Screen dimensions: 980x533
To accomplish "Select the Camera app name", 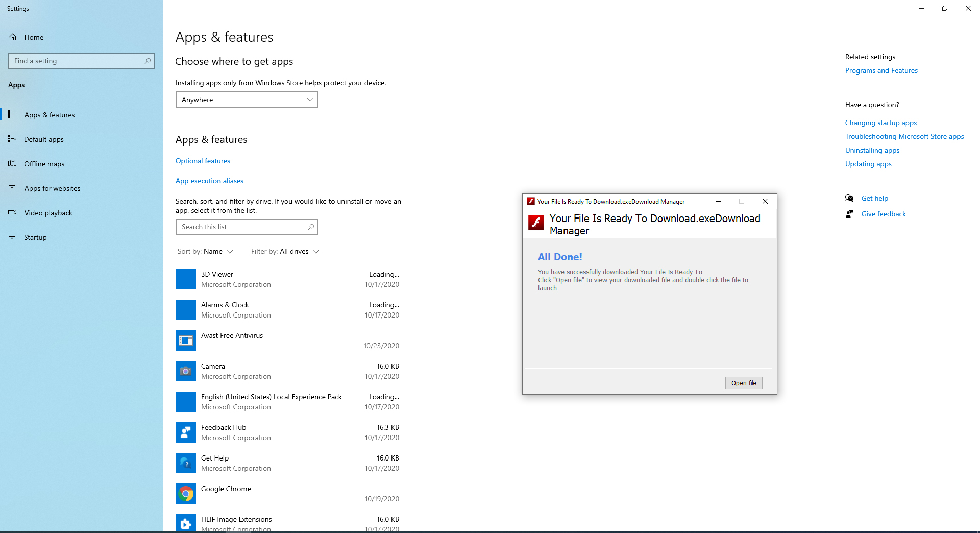I will pyautogui.click(x=213, y=366).
